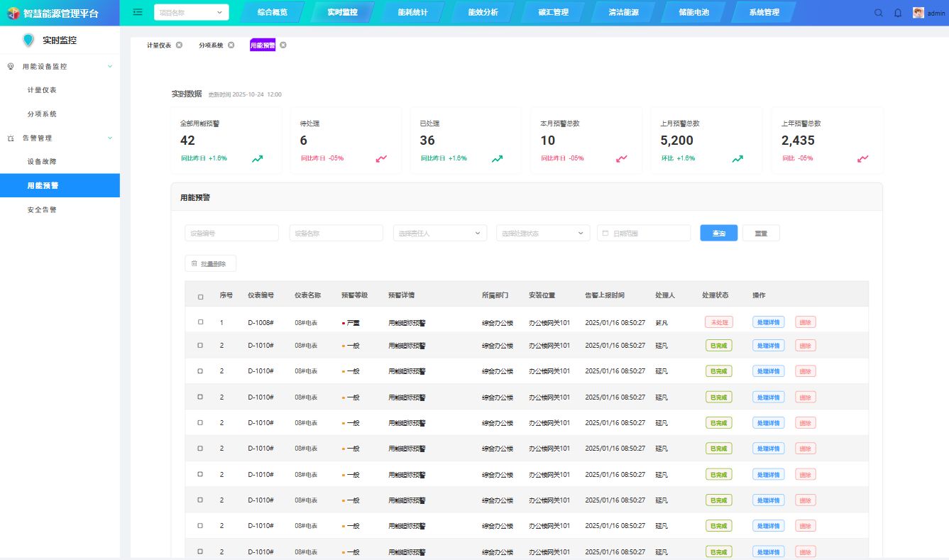This screenshot has height=560, width=949.
Task: Toggle the select-all checkbox in table header
Action: point(200,297)
